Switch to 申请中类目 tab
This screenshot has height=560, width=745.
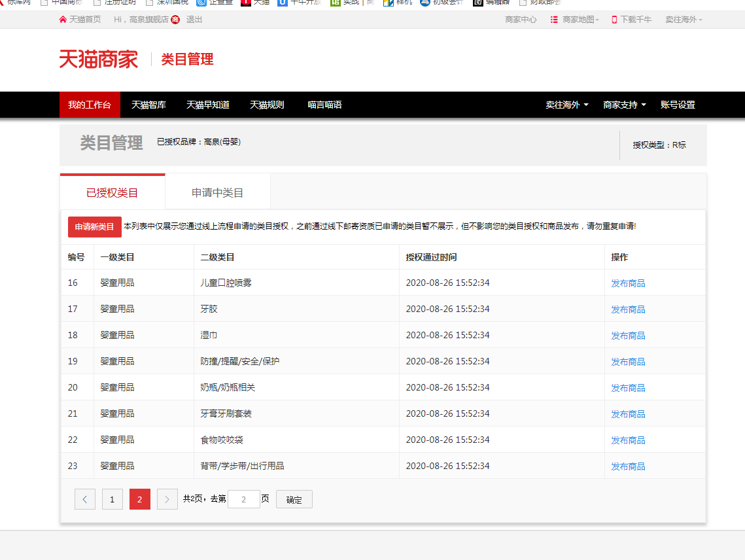tap(218, 192)
